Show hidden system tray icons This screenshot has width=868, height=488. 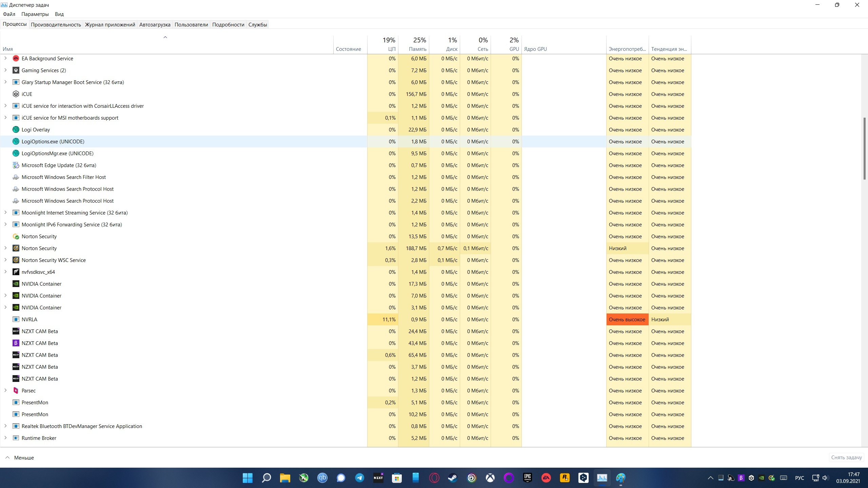tap(711, 478)
